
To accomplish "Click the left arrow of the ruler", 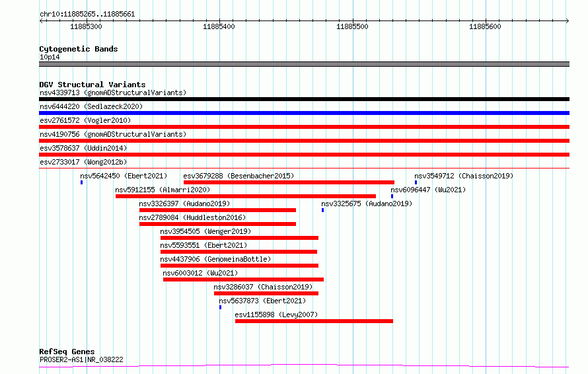I will click(x=41, y=21).
